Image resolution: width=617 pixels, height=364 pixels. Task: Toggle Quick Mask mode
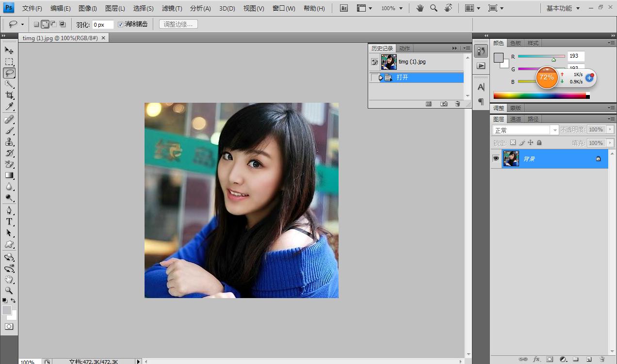(x=9, y=327)
